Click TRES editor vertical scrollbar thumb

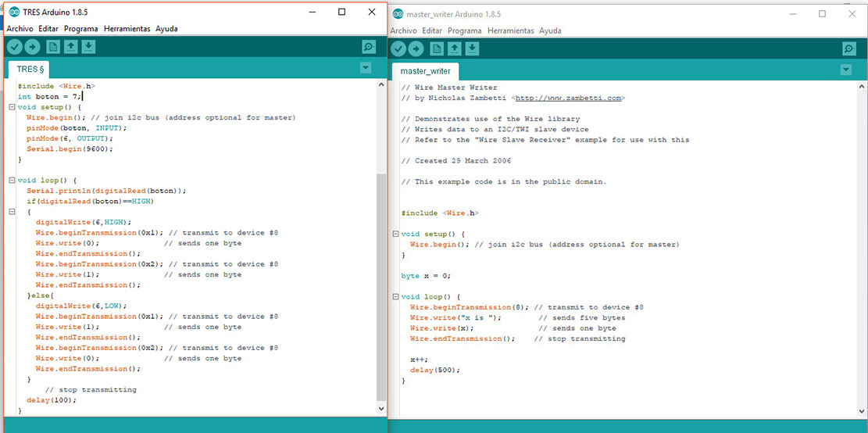pos(380,287)
